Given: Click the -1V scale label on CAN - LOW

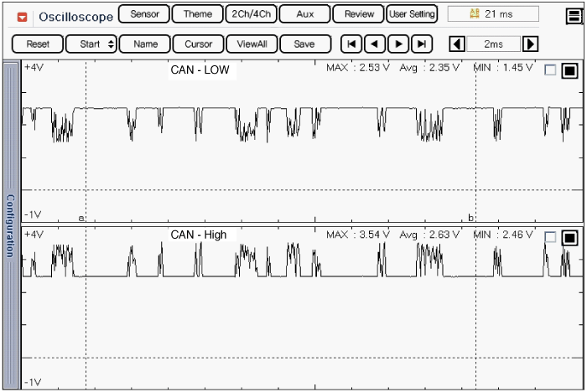Looking at the screenshot, I should [x=33, y=214].
